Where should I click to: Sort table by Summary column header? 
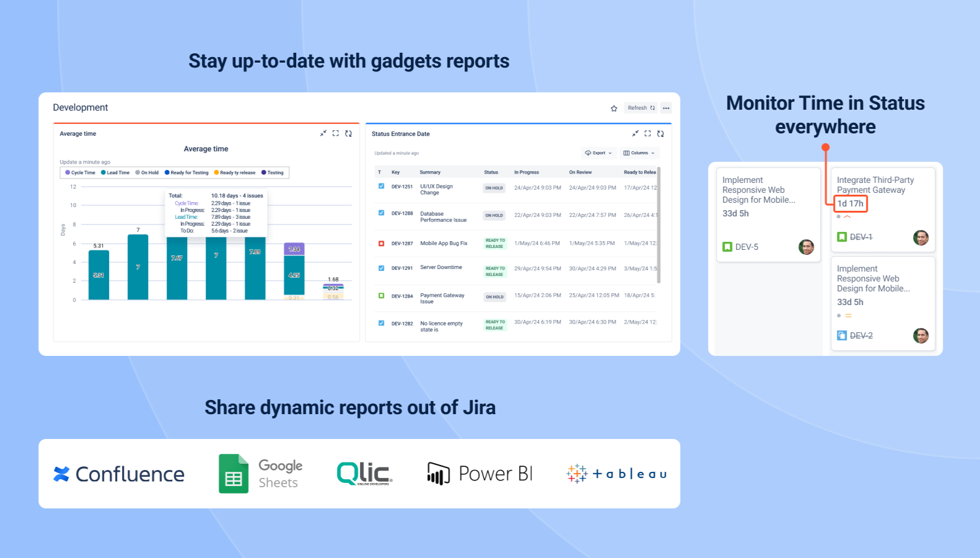430,172
